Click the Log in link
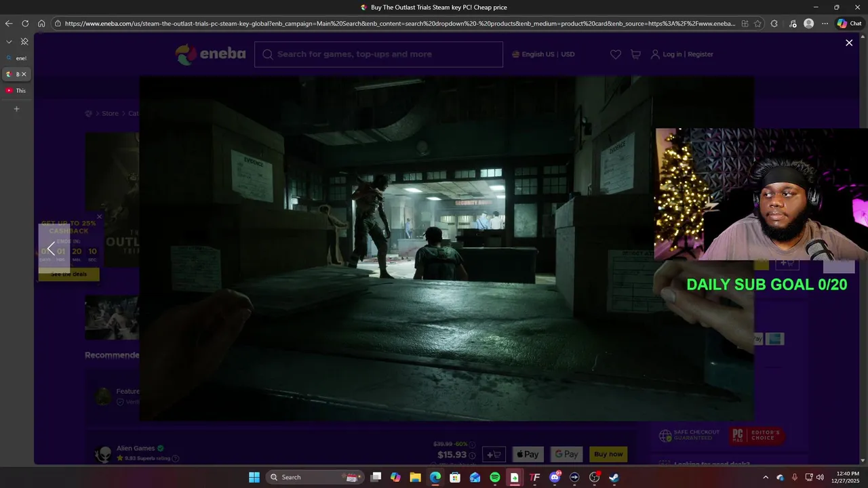Image resolution: width=868 pixels, height=488 pixels. coord(672,54)
